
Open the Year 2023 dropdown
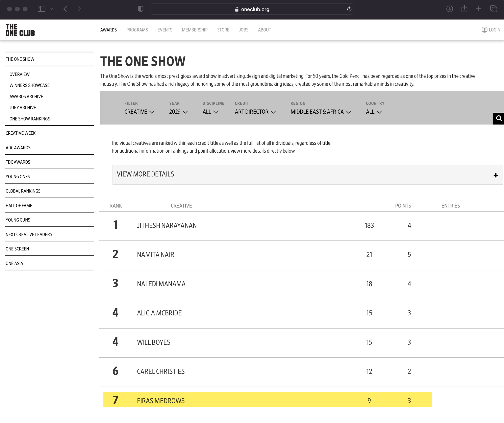[x=178, y=112]
